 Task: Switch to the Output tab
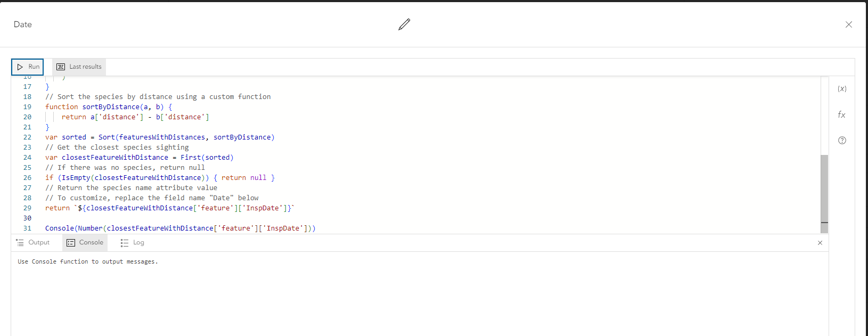click(x=35, y=242)
